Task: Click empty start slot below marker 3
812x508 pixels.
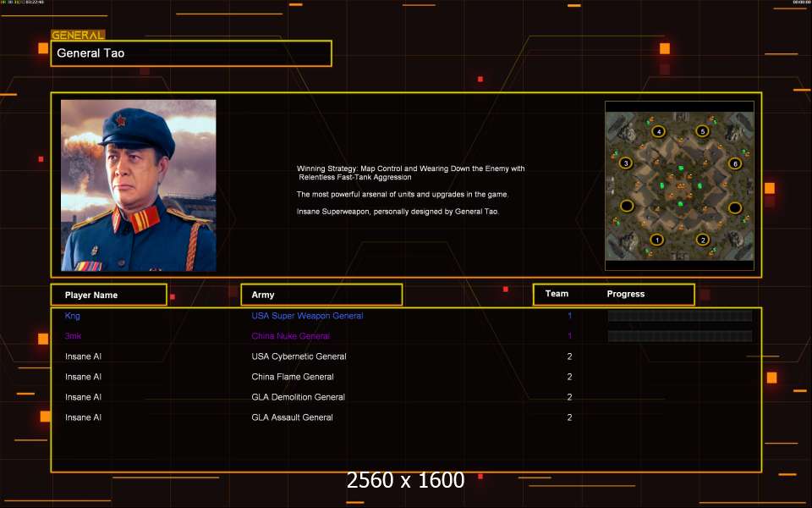Action: tap(627, 206)
